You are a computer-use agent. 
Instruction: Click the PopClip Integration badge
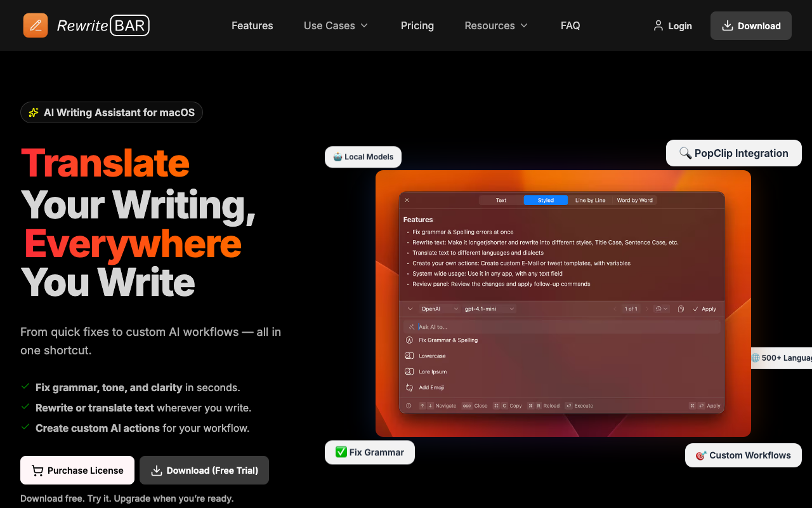(x=734, y=153)
